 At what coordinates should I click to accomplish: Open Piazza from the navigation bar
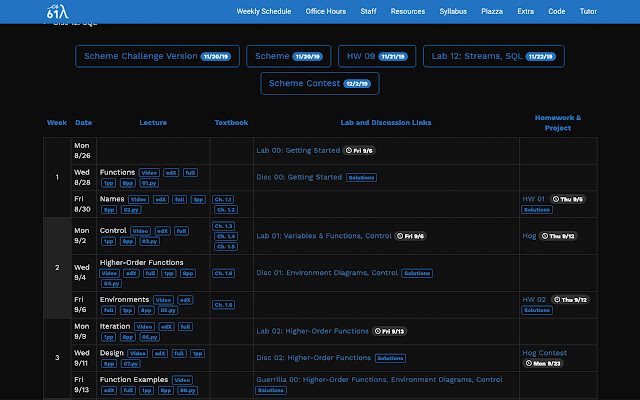coord(492,11)
